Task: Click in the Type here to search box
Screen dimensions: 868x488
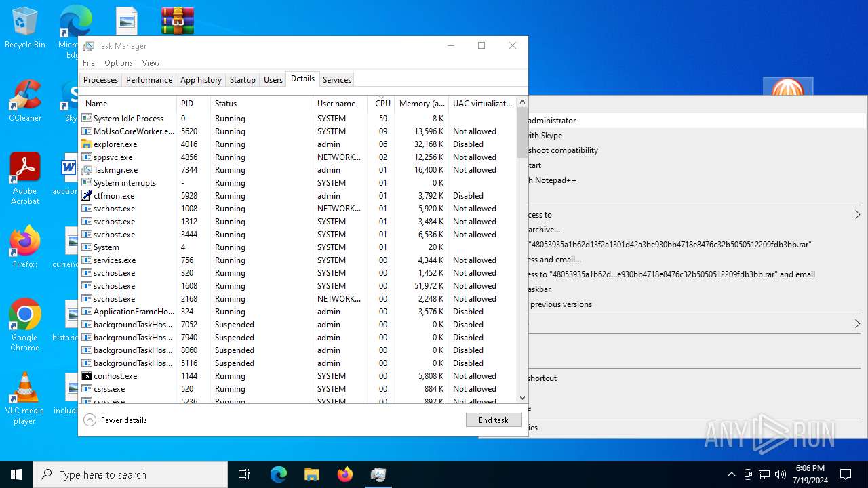Action: pyautogui.click(x=130, y=474)
